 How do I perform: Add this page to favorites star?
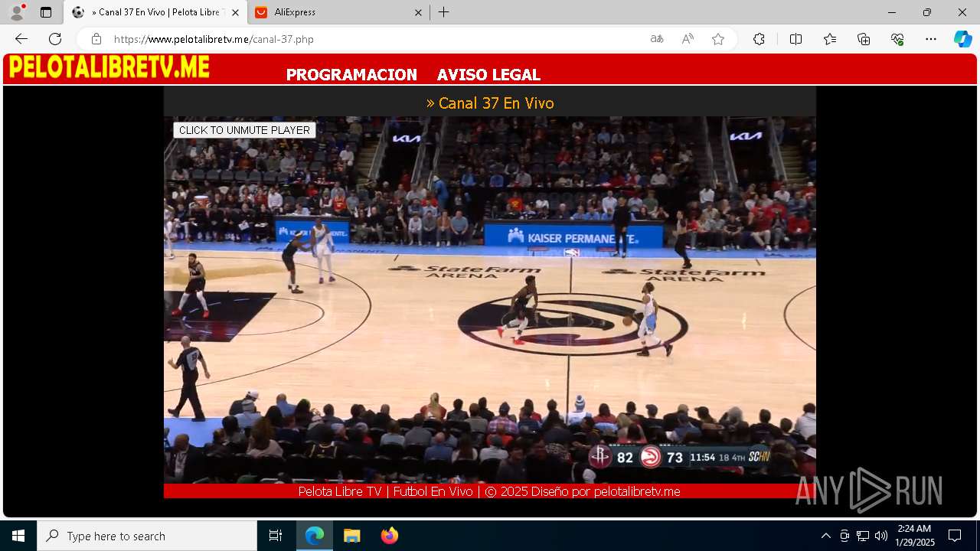tap(718, 39)
